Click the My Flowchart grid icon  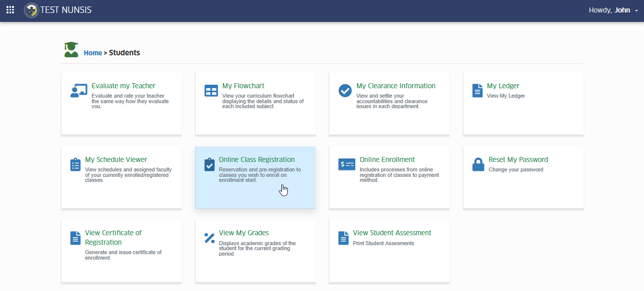[212, 91]
